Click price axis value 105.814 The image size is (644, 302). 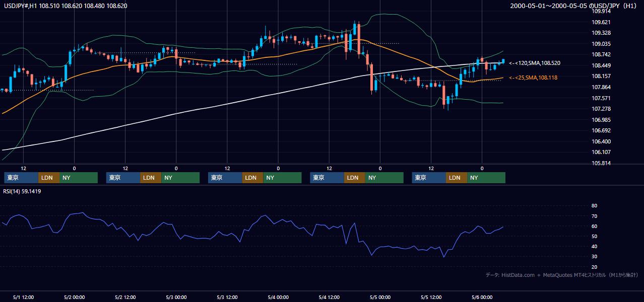[601, 164]
